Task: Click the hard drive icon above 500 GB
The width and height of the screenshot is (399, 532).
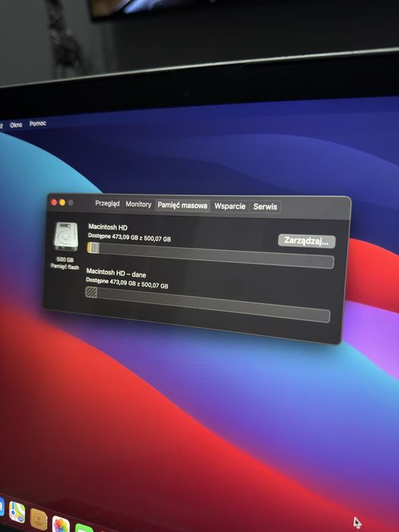Action: [66, 236]
